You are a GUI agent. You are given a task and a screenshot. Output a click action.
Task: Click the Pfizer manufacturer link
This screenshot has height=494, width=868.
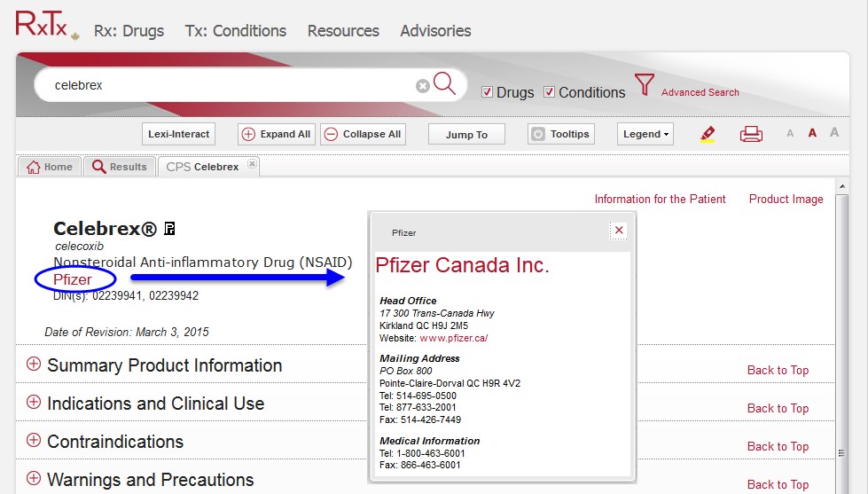click(x=73, y=279)
